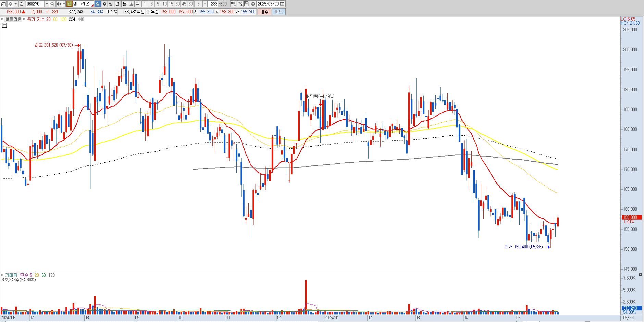Open the chart settings gear icon
The height and width of the screenshot is (322, 644).
[253, 4]
